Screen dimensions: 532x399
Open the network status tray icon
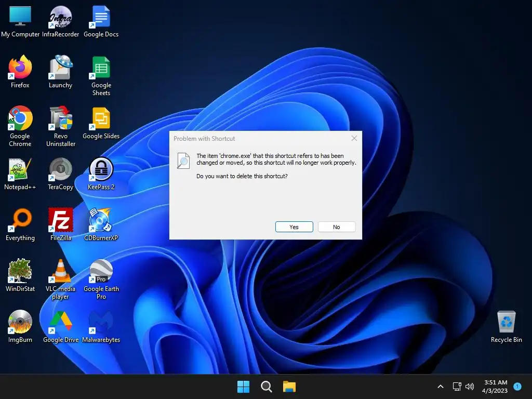[x=457, y=387]
